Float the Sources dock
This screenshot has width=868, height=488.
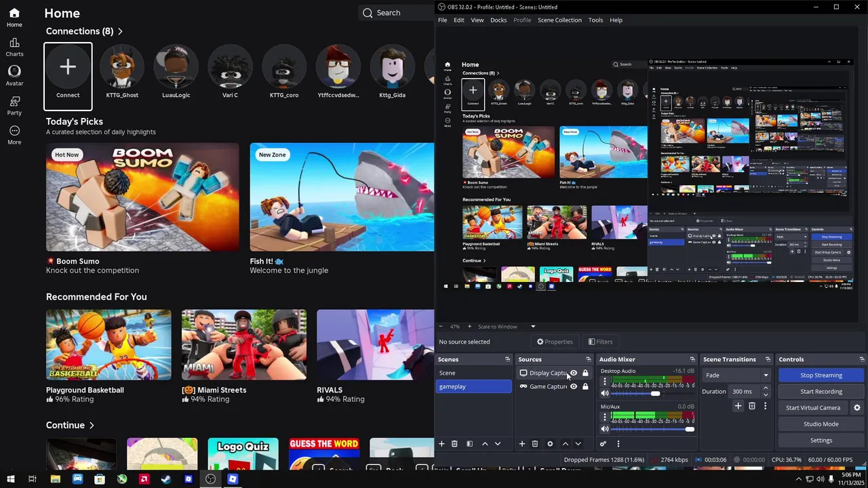tap(588, 359)
